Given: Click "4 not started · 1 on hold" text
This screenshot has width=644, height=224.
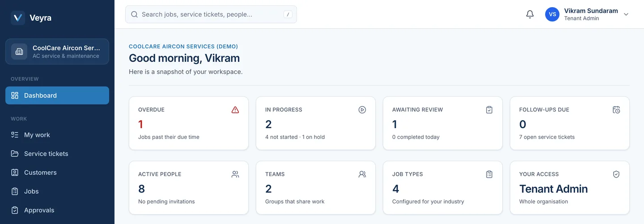Looking at the screenshot, I should pos(295,137).
